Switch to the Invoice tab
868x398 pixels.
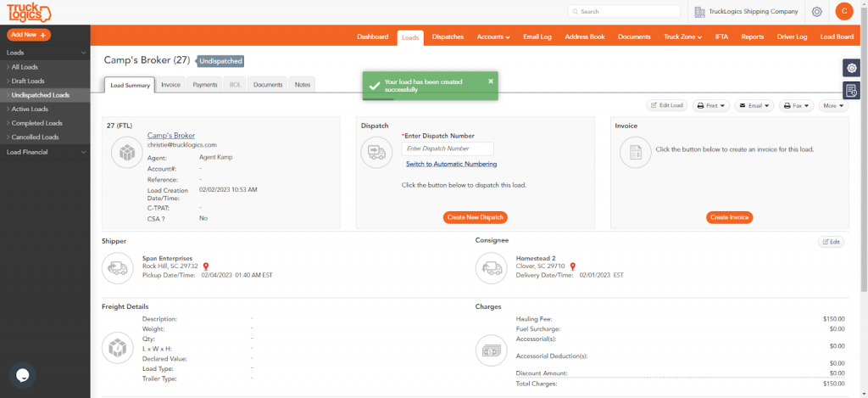[x=170, y=85]
